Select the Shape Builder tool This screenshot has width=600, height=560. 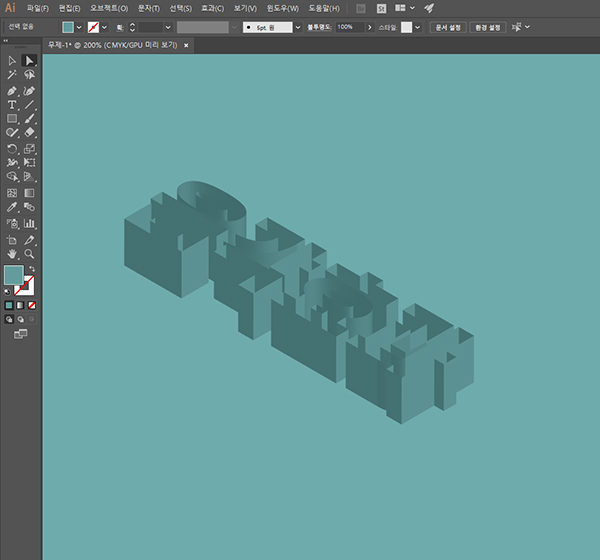click(12, 176)
